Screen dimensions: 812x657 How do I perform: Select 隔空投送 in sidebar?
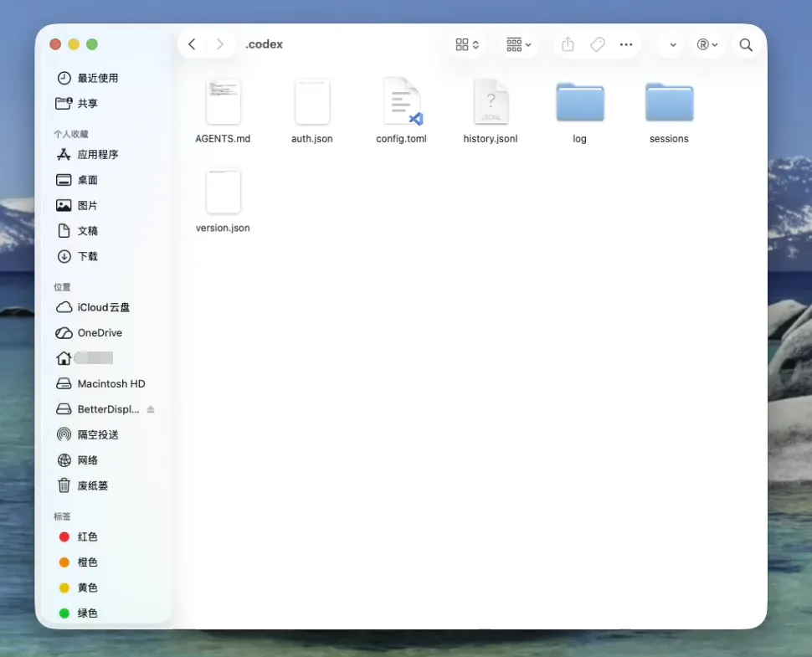(97, 434)
